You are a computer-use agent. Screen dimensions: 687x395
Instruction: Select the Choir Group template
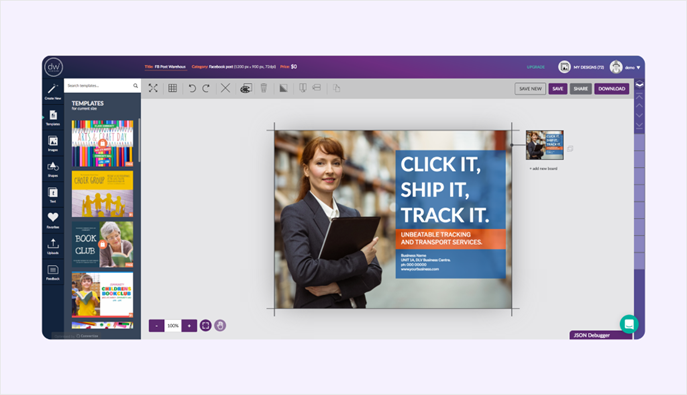103,194
